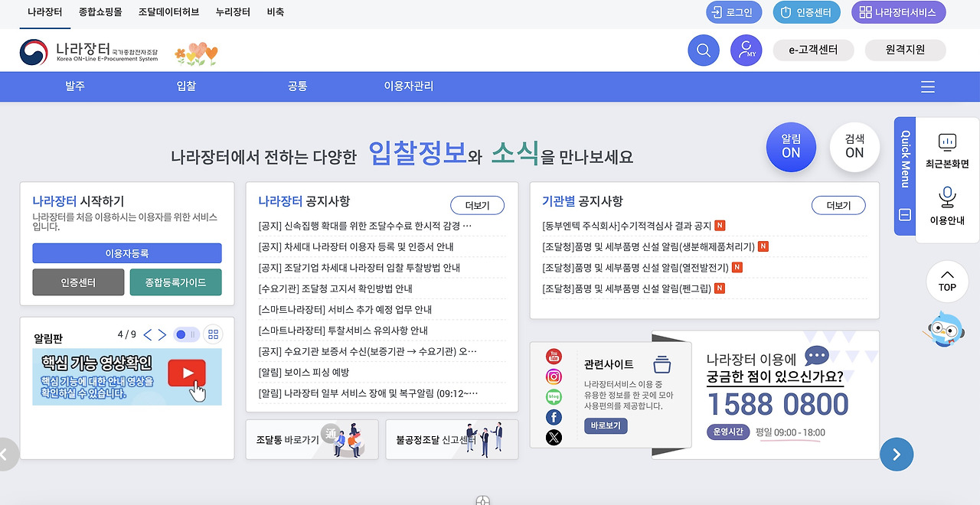Screen dimensions: 980x505
Task: Open the Instagram icon
Action: (554, 376)
